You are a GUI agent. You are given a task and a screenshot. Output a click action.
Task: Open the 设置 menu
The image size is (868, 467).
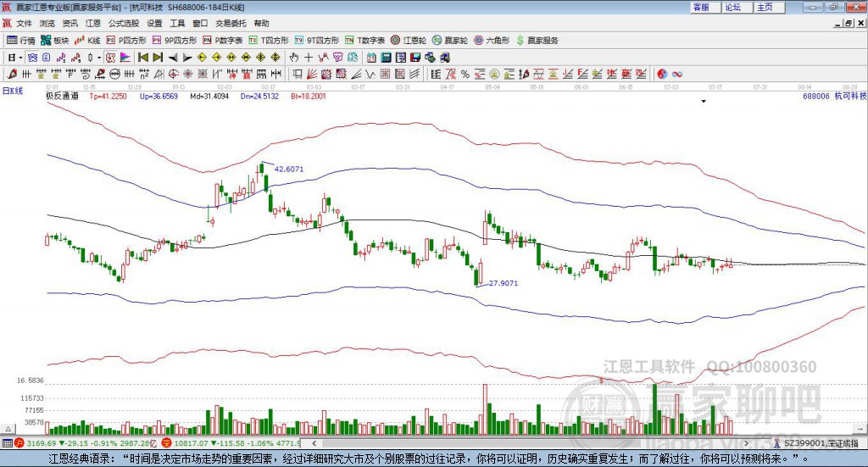pos(154,23)
